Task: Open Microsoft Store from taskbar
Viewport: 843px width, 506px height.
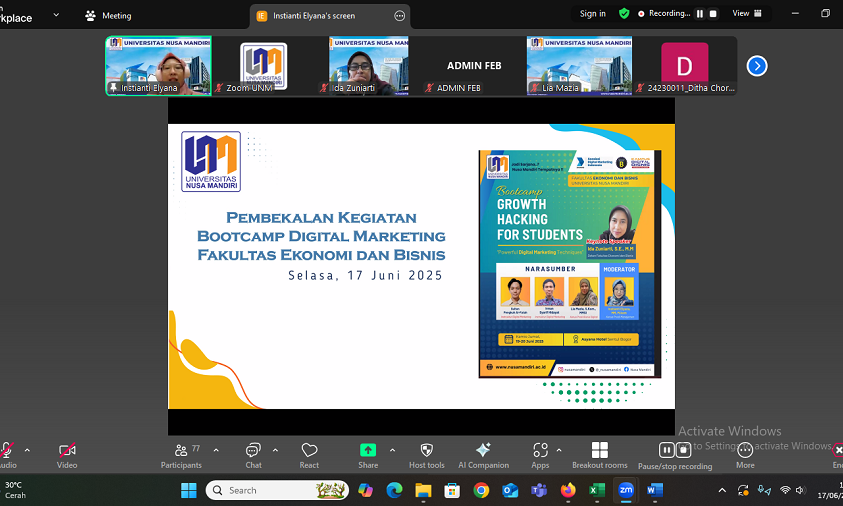Action: 452,490
